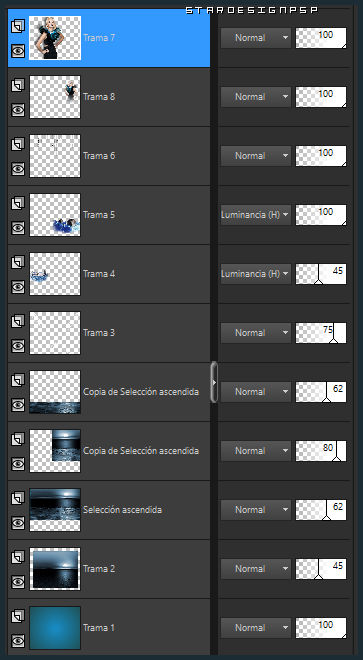
Task: Click the raster layer icon of Trama 7
Action: click(18, 26)
